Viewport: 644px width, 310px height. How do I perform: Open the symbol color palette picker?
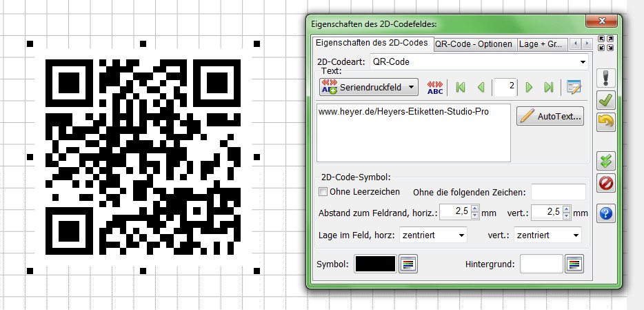point(408,264)
